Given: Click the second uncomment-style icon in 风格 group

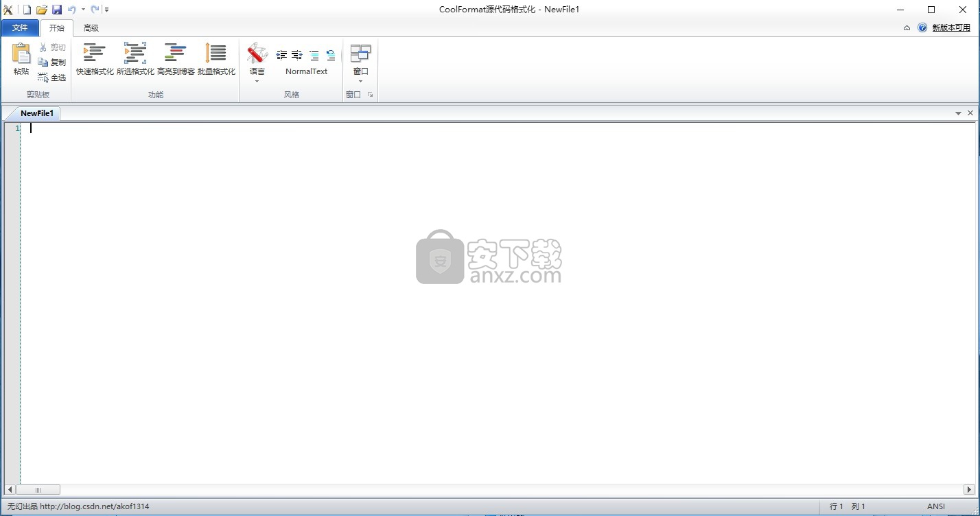Looking at the screenshot, I should tap(297, 56).
